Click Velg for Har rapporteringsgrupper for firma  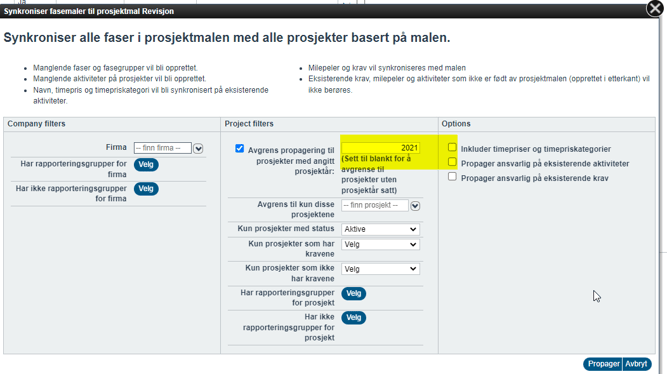pos(146,165)
